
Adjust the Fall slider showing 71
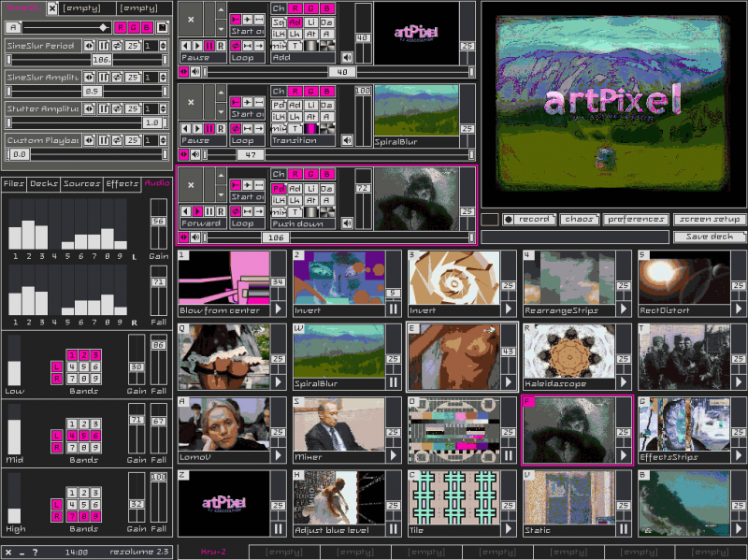click(x=158, y=290)
